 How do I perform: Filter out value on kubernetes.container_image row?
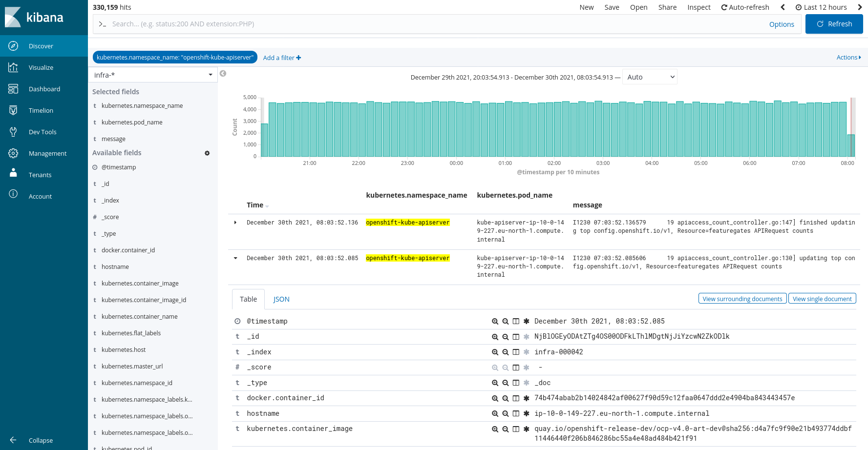click(x=506, y=429)
